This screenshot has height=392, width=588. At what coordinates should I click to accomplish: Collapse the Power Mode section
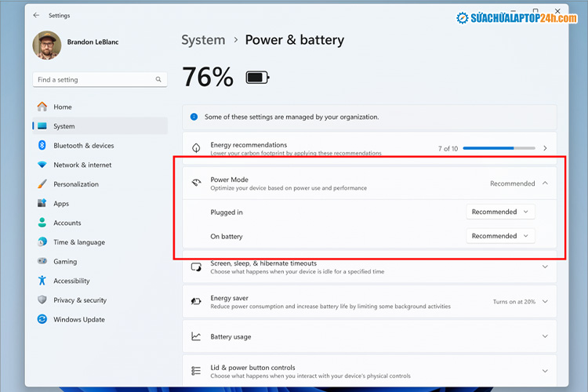click(x=545, y=183)
